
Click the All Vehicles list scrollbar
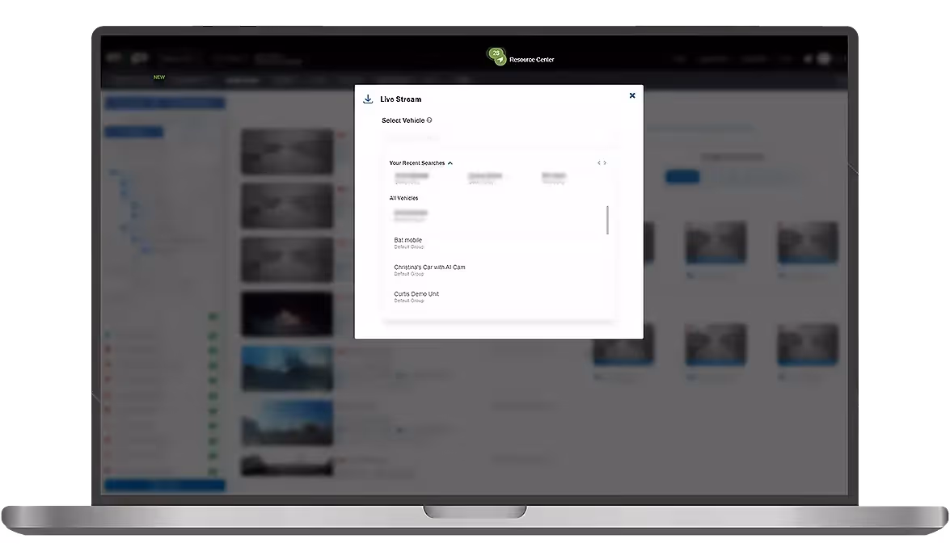607,220
